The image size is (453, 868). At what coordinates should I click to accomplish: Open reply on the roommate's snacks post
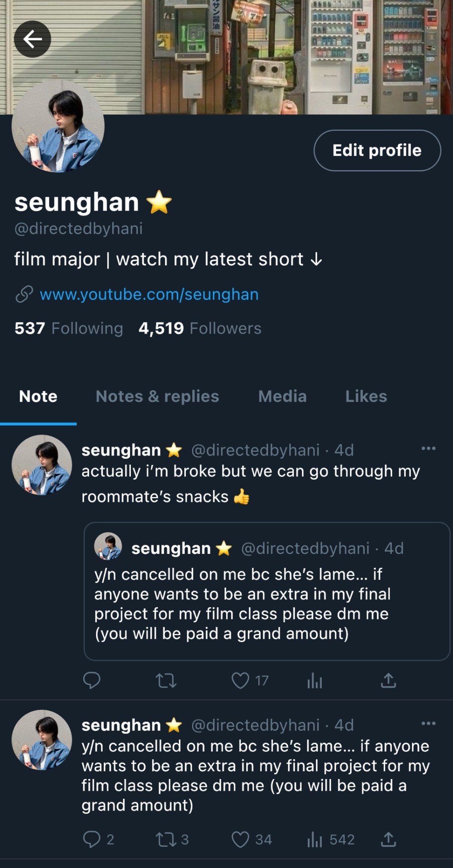click(x=92, y=680)
